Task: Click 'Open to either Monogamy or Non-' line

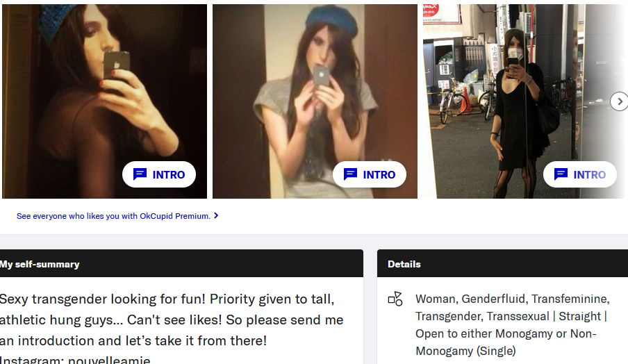Action: (506, 333)
